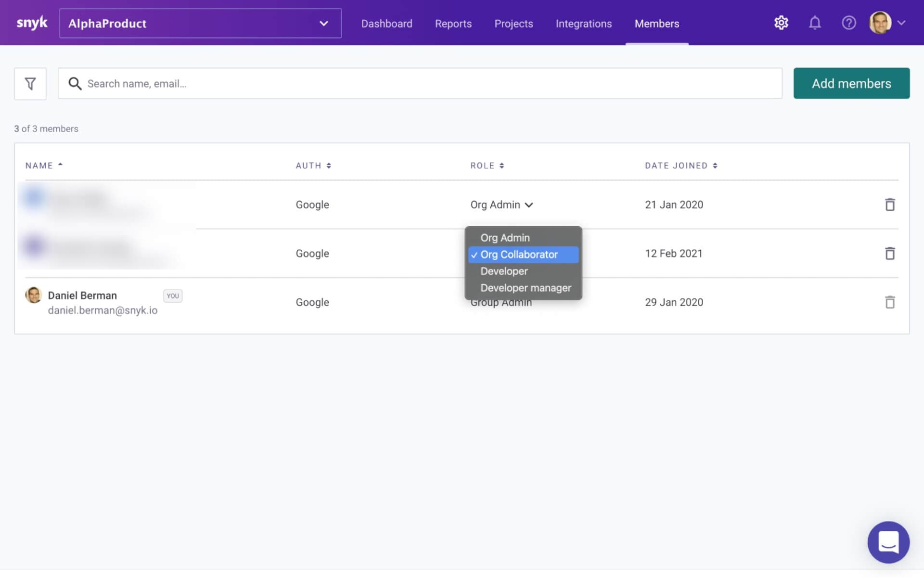Click the user avatar in header
Image resolution: width=924 pixels, height=578 pixels.
pyautogui.click(x=880, y=23)
